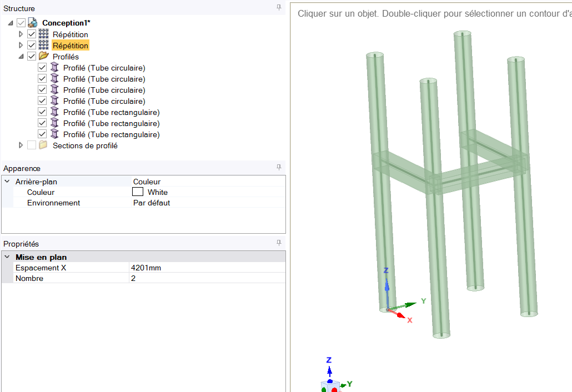
Task: Click the Espacement X value field
Action: 205,268
